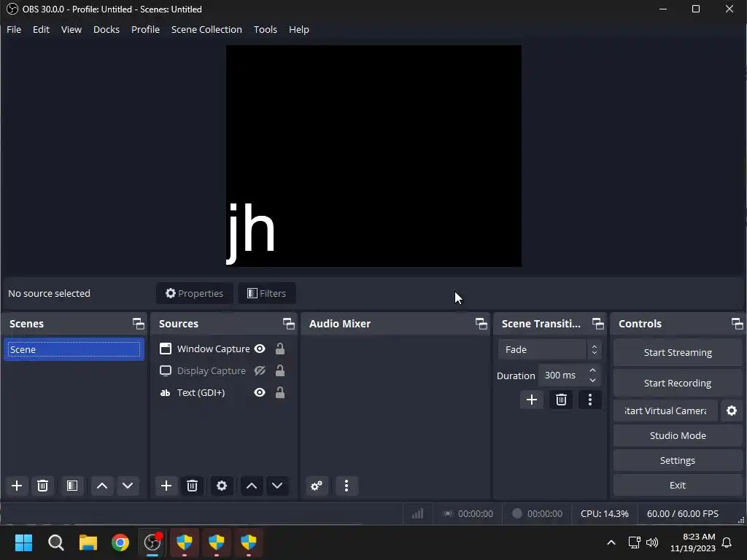The image size is (747, 560).
Task: Click the Text (GDI+) ab icon
Action: pos(166,393)
